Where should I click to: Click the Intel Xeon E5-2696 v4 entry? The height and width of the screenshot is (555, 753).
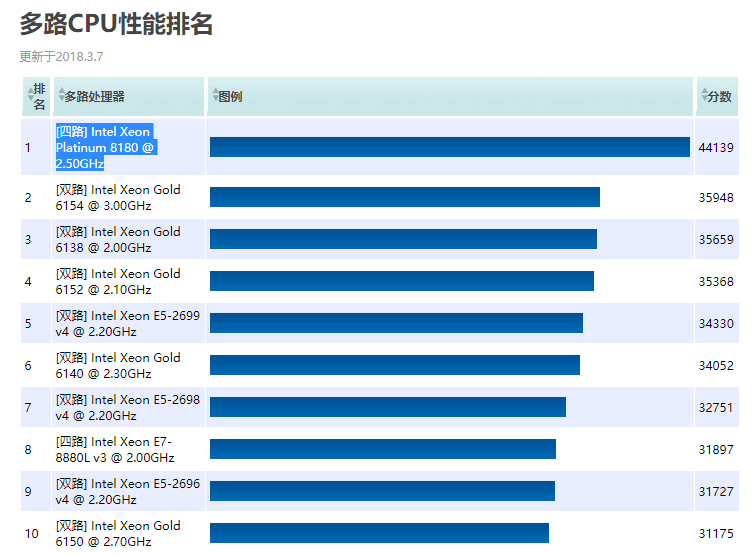pos(127,491)
